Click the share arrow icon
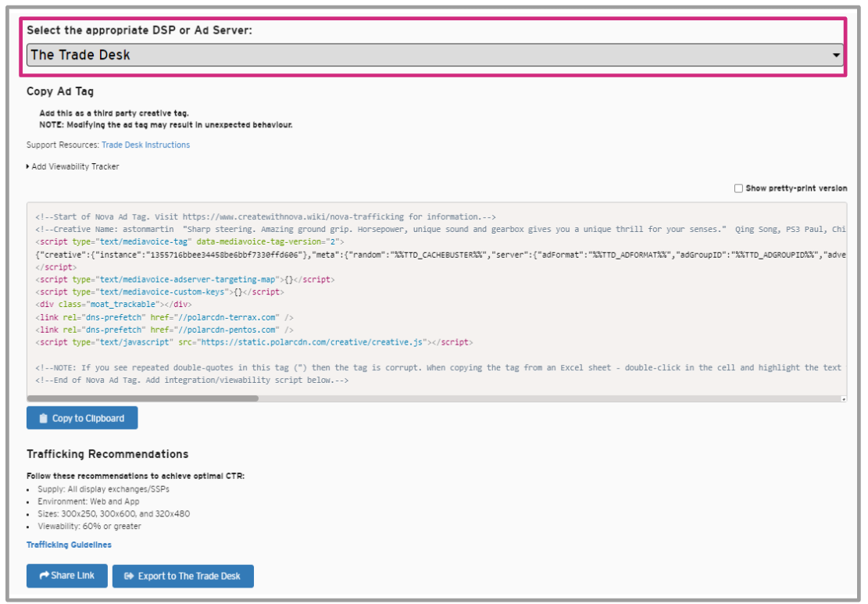868x604 pixels. tap(44, 576)
